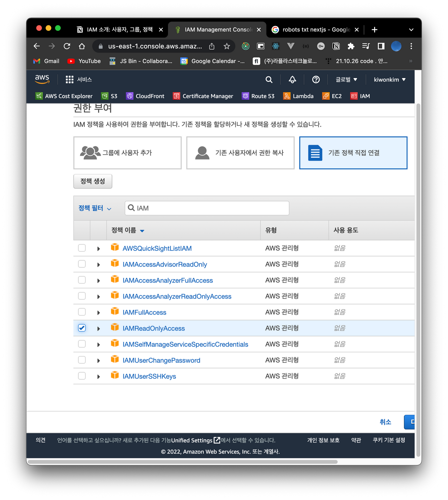Expand the AWSQuickSightListIAM policy row
448x500 pixels.
tap(99, 249)
